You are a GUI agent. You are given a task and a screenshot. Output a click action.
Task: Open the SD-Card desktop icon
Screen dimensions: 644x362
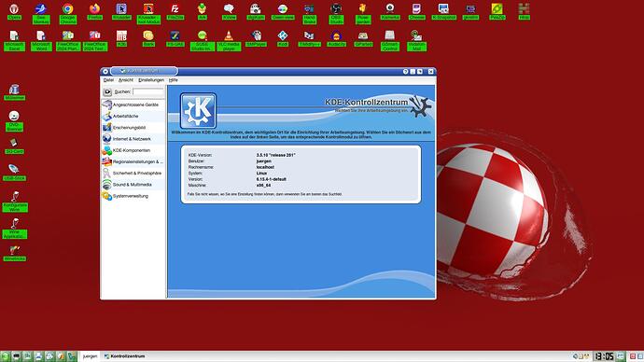coord(14,146)
